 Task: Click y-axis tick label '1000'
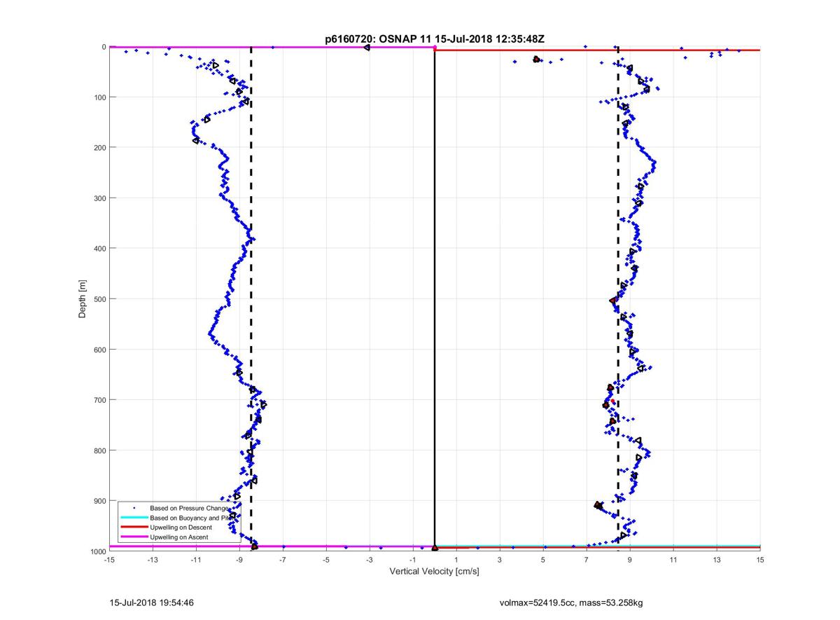pos(97,551)
